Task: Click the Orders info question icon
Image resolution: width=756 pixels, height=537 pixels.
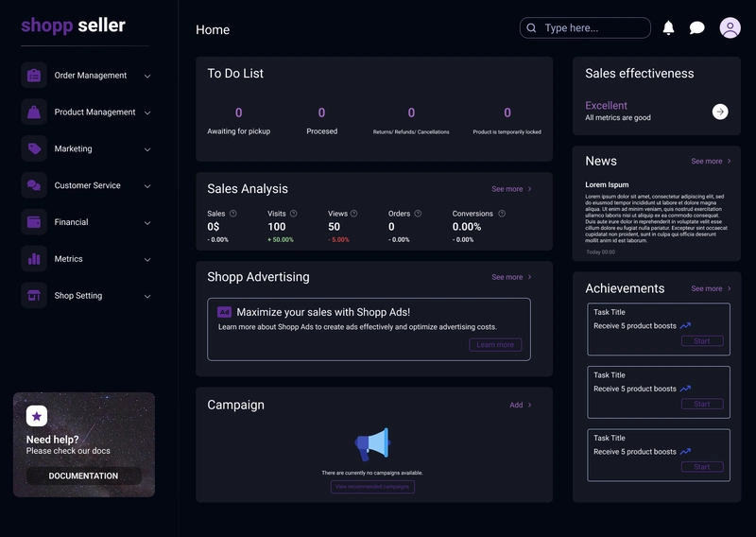Action: coord(418,214)
